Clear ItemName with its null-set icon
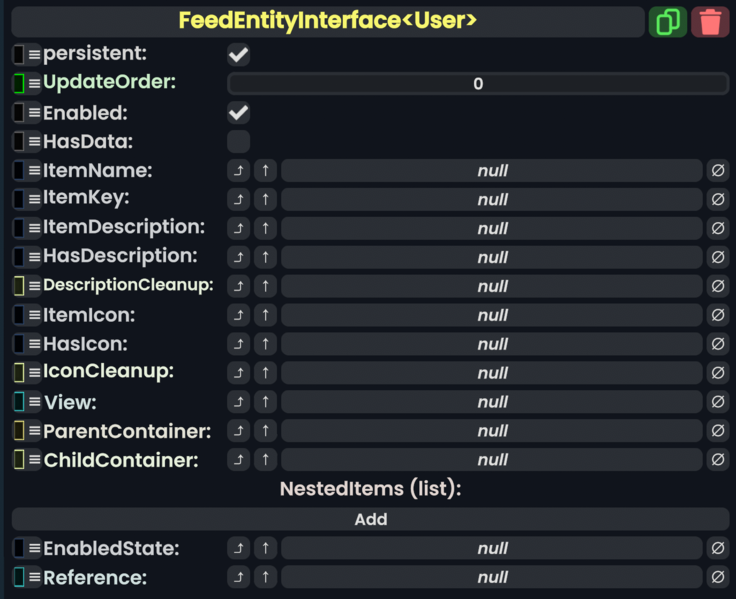 pos(717,171)
